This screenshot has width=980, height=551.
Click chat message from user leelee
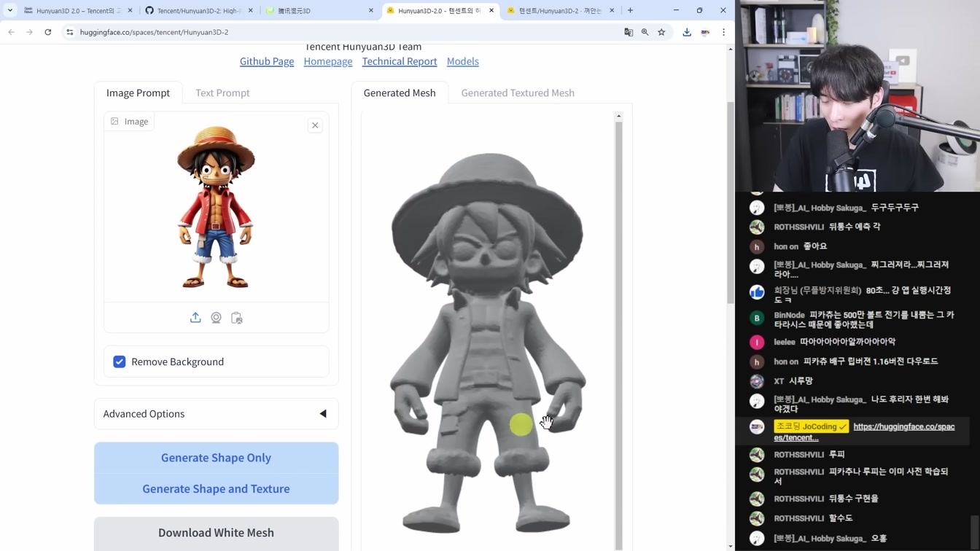[x=835, y=342]
